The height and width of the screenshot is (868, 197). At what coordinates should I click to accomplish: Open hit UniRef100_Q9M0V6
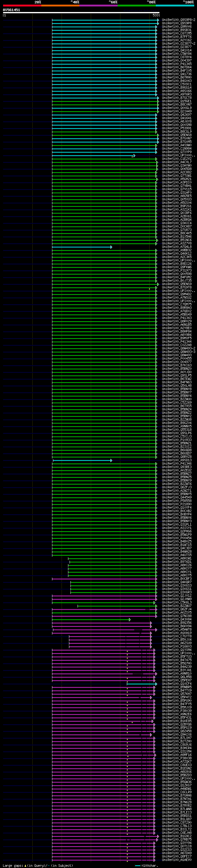[x=177, y=26]
